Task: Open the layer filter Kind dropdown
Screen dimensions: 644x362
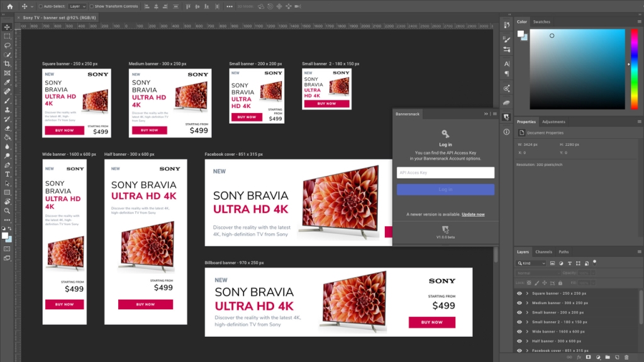Action: pos(531,263)
